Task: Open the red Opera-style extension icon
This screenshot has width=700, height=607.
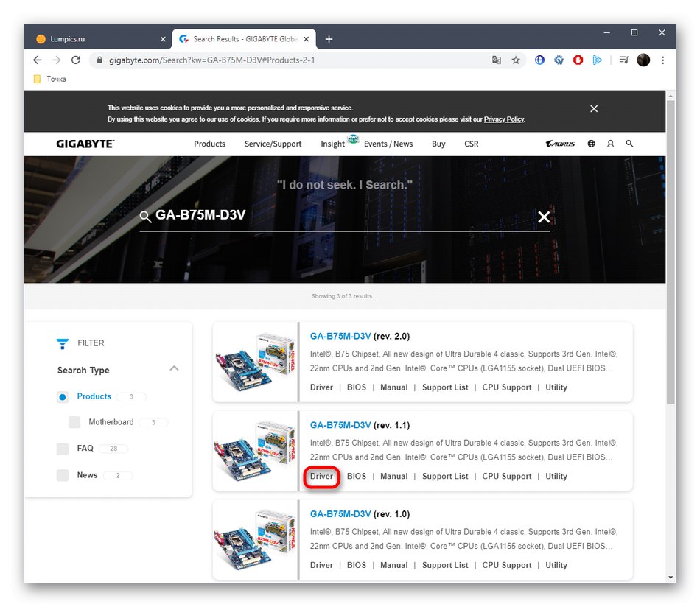Action: pos(578,60)
